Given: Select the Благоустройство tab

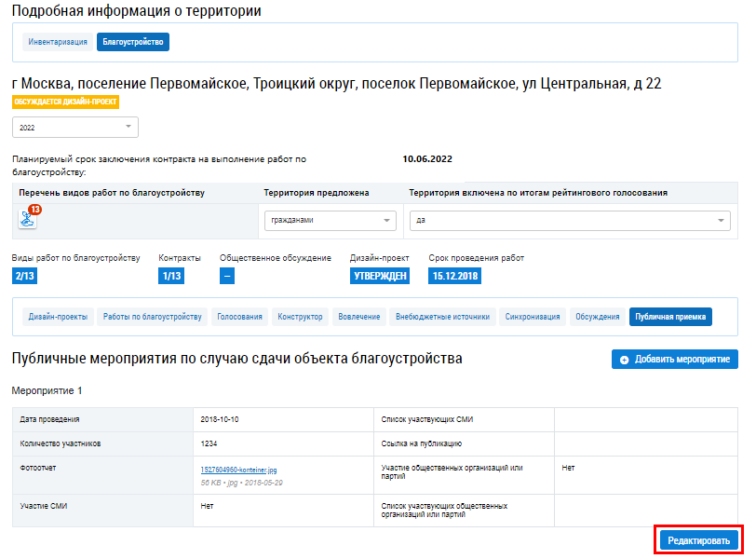Looking at the screenshot, I should pos(133,42).
